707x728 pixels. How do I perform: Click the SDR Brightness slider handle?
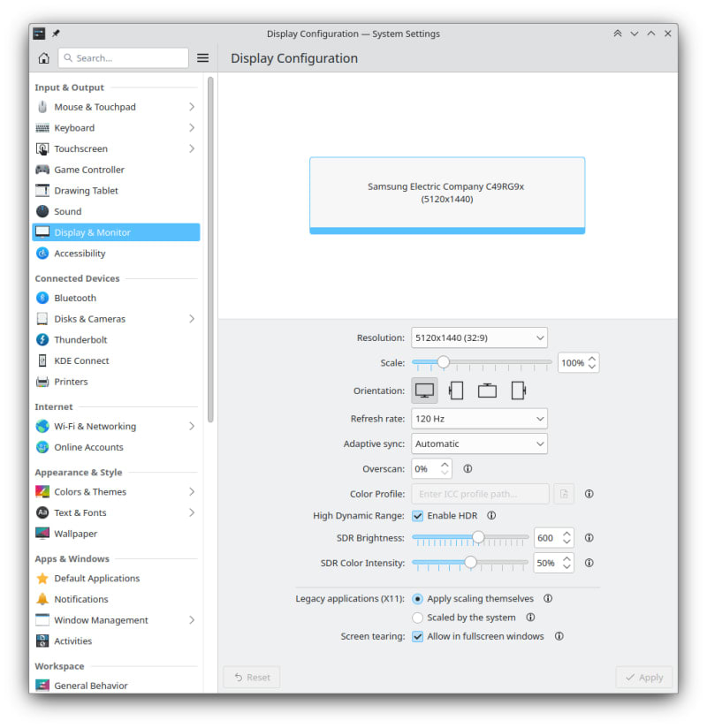478,537
